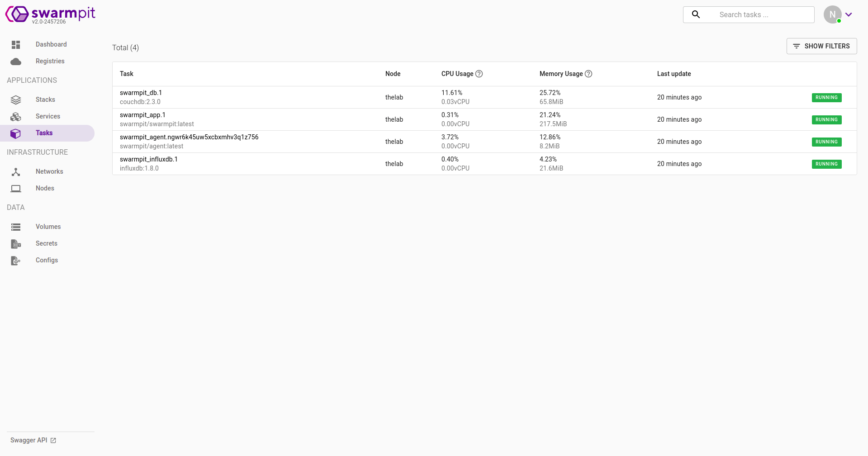868x456 pixels.
Task: Click the Configs gear file icon
Action: (x=16, y=260)
